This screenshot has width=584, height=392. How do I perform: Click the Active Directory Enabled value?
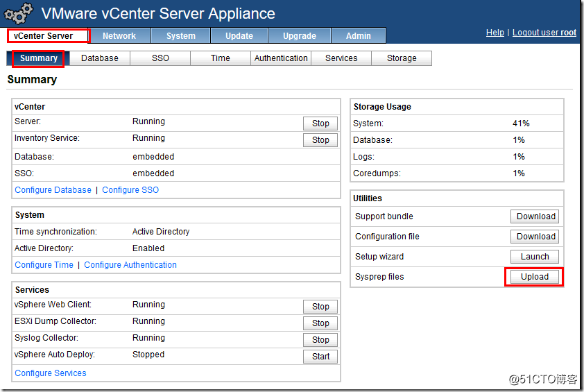tap(148, 248)
